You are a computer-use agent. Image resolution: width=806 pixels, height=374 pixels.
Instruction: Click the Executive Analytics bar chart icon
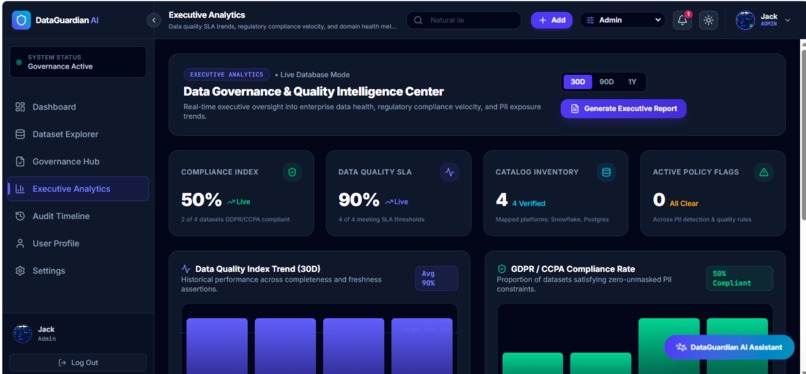[x=20, y=189]
